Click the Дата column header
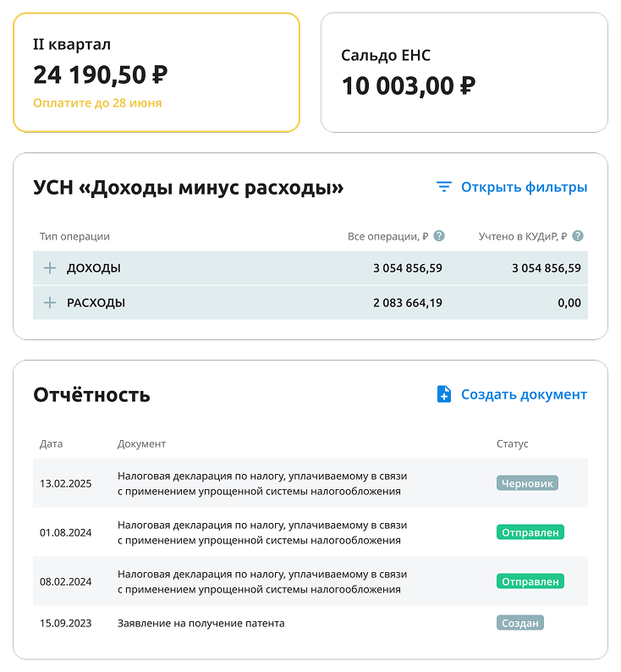This screenshot has width=621, height=672. (x=51, y=443)
